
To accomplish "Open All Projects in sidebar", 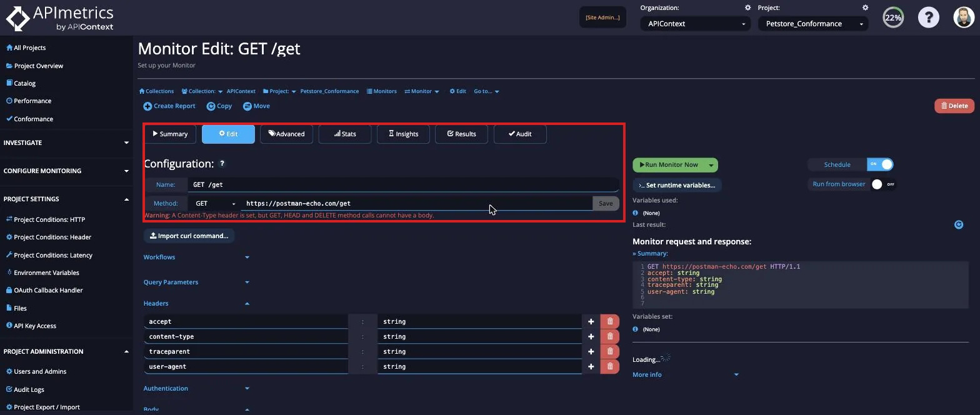I will pyautogui.click(x=26, y=47).
